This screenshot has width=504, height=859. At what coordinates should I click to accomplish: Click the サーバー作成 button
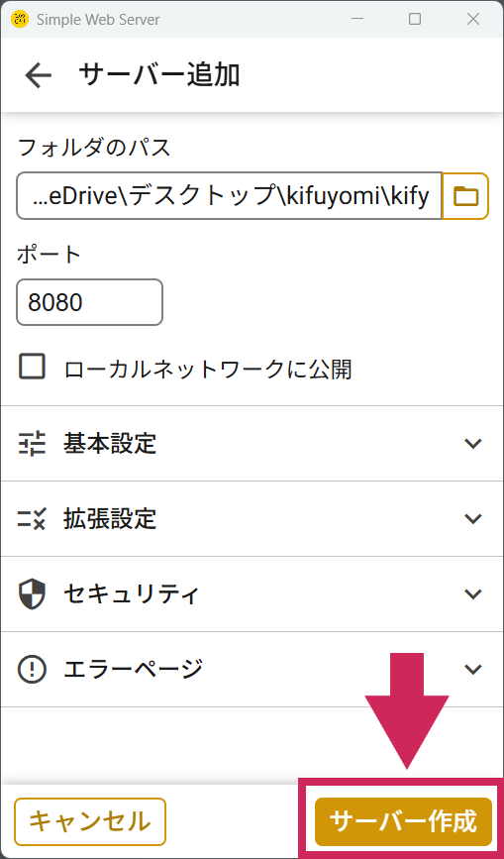[x=403, y=821]
